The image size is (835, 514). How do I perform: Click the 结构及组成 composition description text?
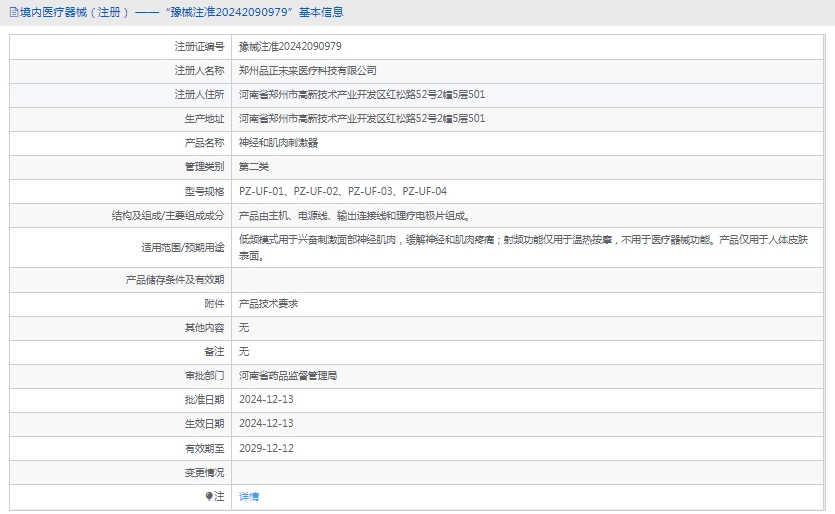pyautogui.click(x=354, y=215)
